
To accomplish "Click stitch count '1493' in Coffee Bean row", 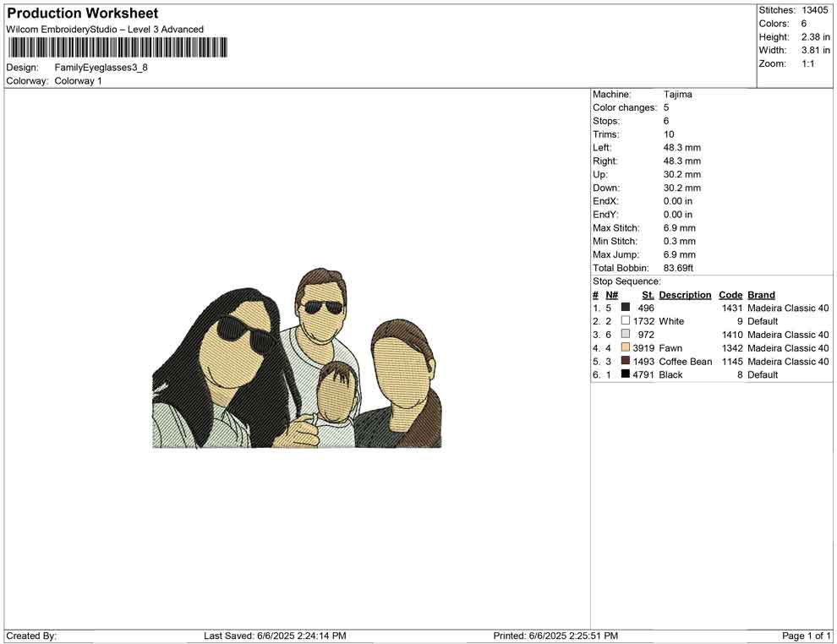I will (x=643, y=361).
